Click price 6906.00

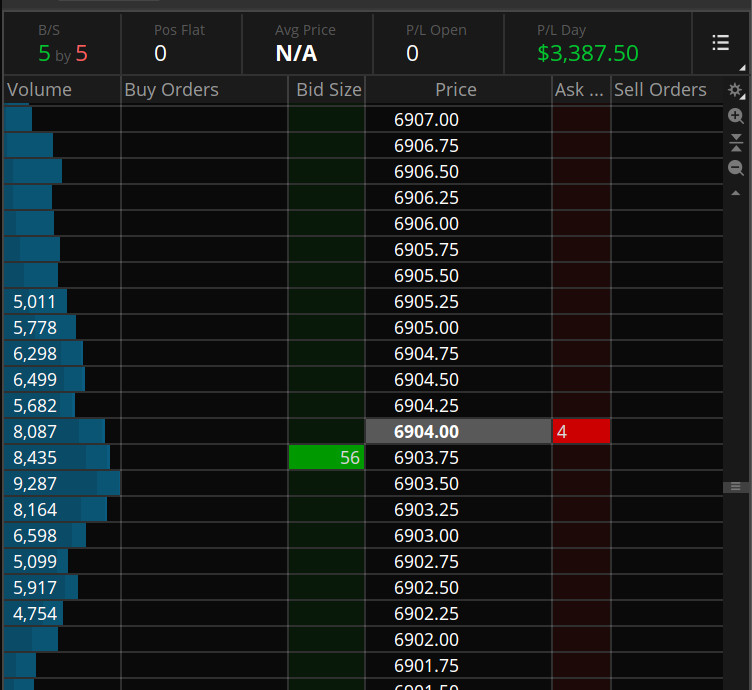pos(426,223)
